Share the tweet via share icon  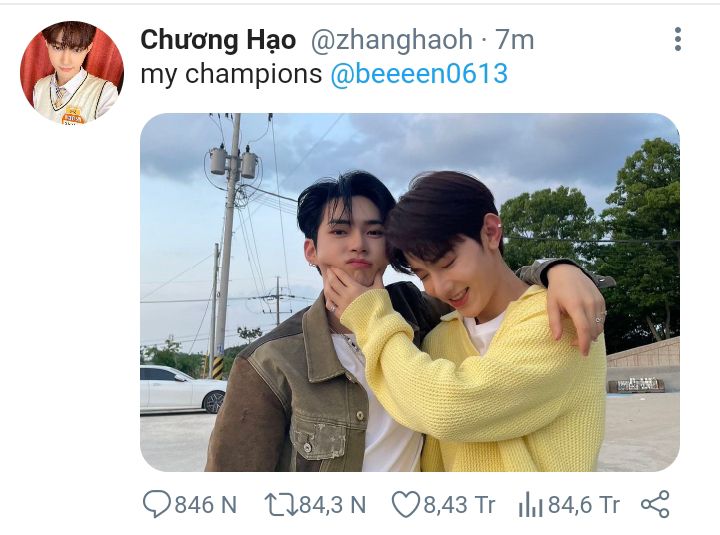(655, 504)
